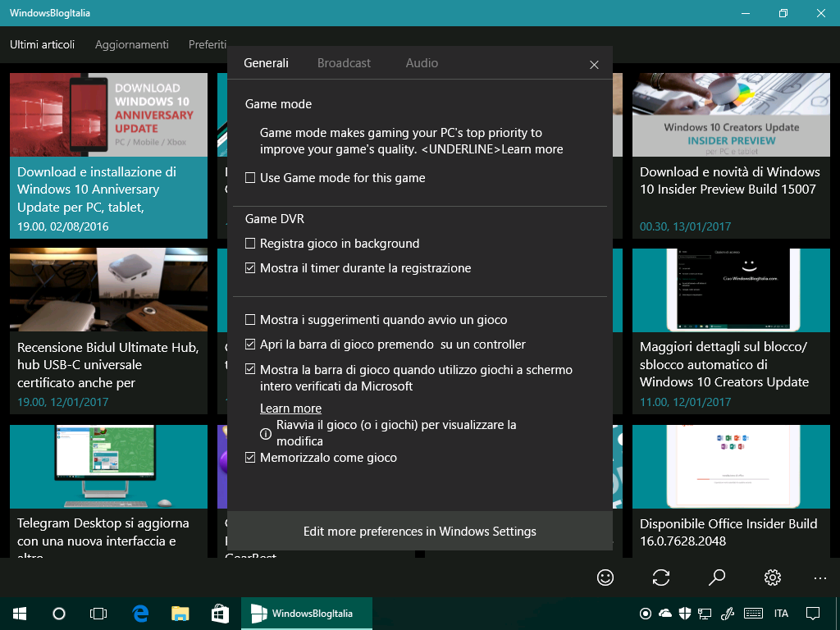The width and height of the screenshot is (840, 630).
Task: Open the Windows Start menu
Action: (x=20, y=614)
